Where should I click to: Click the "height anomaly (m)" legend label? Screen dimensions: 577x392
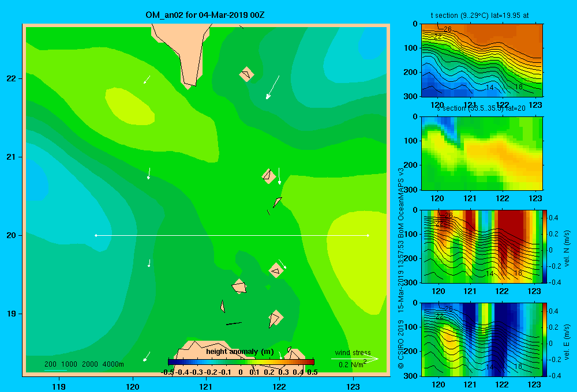240,352
